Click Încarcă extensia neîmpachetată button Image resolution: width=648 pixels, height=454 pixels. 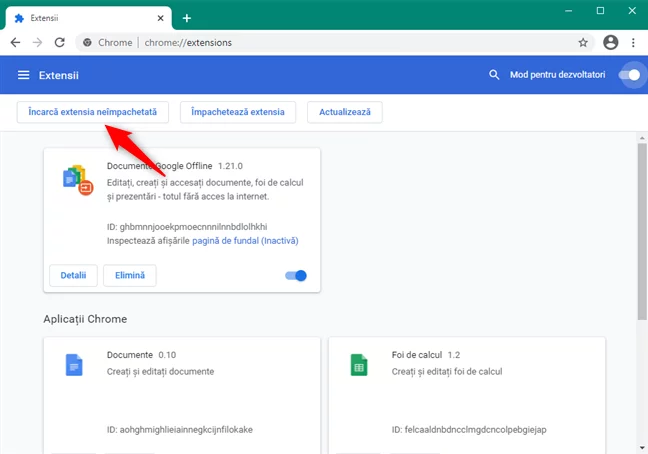pyautogui.click(x=93, y=112)
